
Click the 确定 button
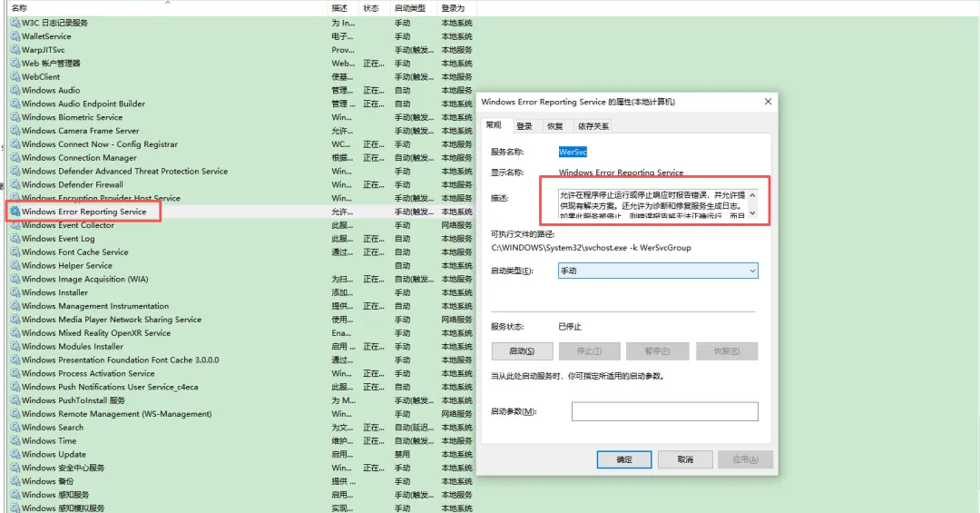click(x=623, y=459)
